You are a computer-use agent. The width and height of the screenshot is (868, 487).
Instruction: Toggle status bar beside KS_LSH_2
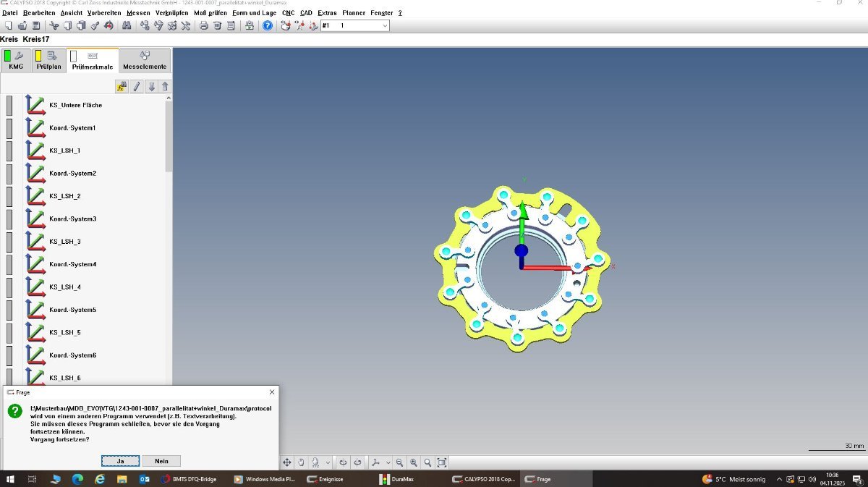point(9,197)
